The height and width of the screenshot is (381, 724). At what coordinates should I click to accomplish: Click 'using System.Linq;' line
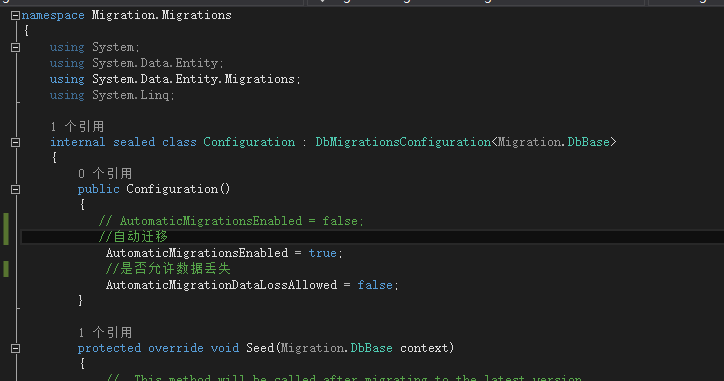pos(112,95)
